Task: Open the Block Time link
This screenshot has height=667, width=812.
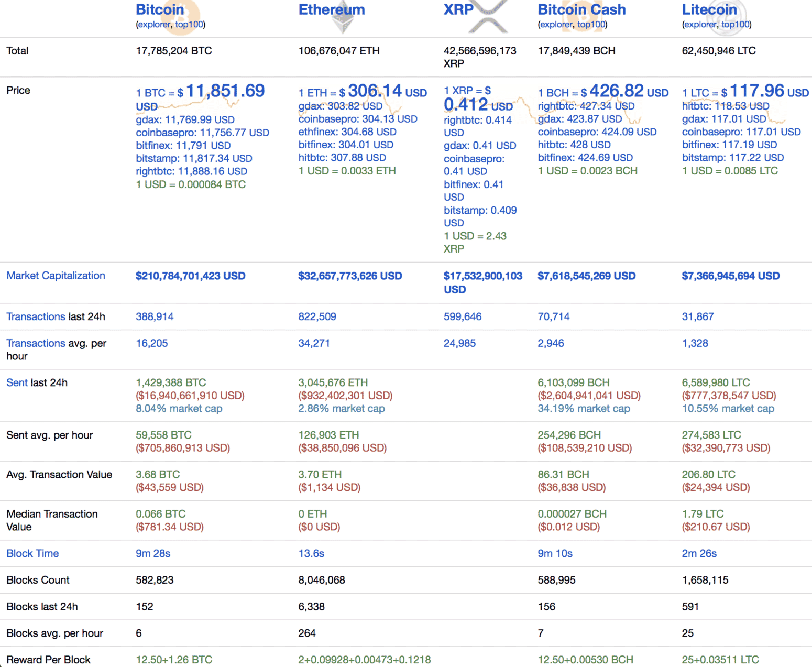Action: tap(32, 553)
